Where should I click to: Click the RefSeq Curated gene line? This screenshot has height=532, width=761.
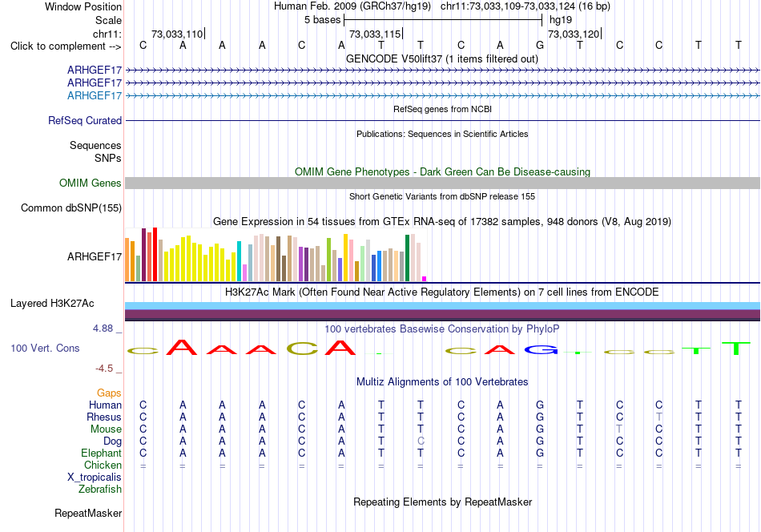(x=442, y=120)
